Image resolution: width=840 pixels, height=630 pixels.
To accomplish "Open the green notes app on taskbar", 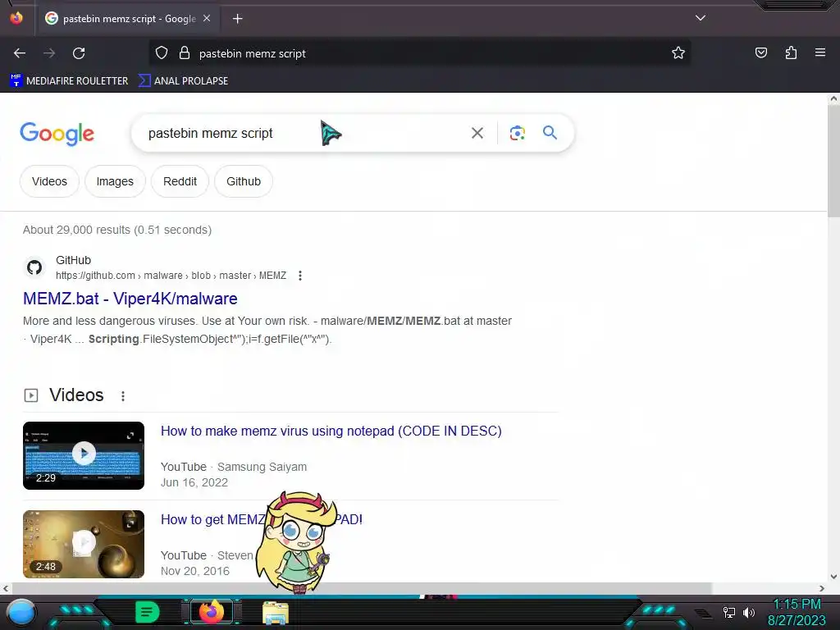I will click(x=147, y=612).
